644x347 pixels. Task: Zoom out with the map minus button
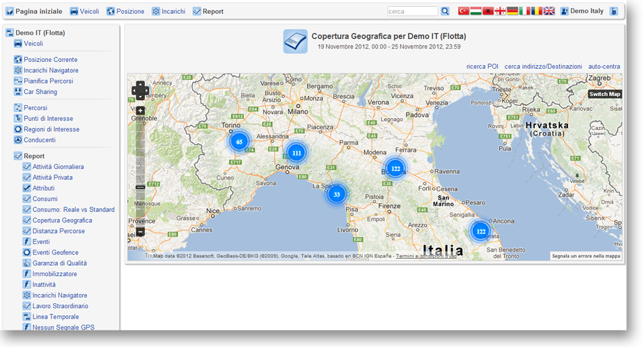[140, 232]
